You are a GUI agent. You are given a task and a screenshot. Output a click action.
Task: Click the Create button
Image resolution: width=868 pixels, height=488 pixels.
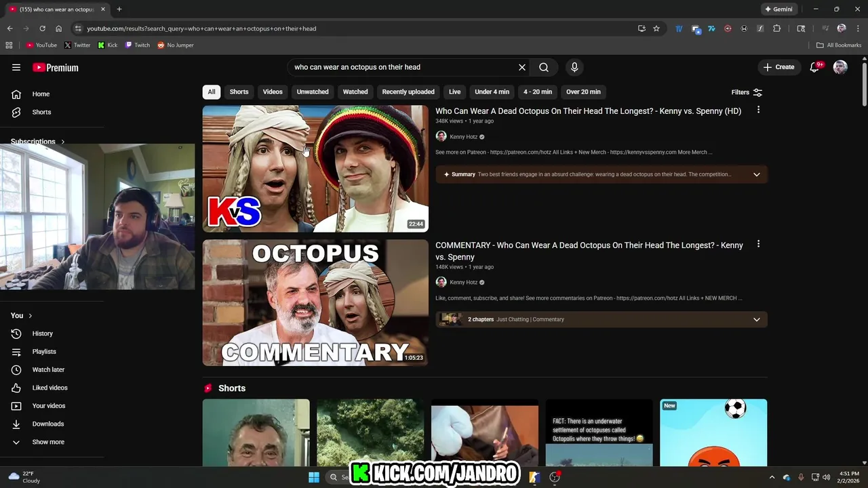[778, 67]
